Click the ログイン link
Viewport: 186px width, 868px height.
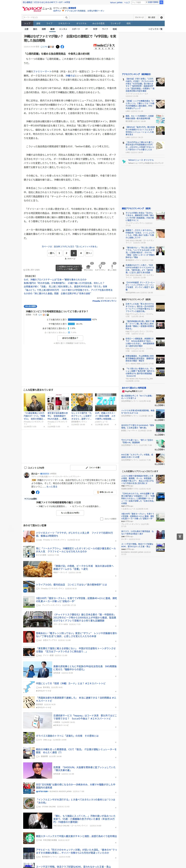[57, 11]
